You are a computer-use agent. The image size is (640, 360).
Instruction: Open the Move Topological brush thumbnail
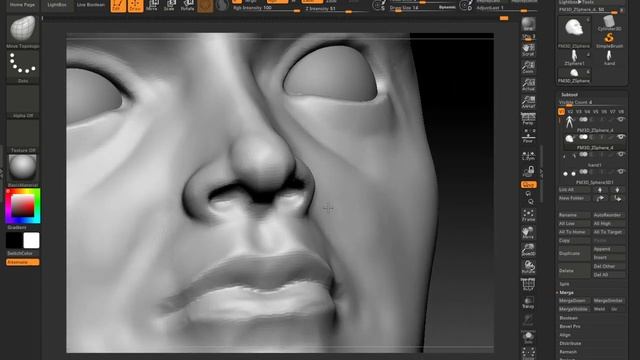click(x=23, y=31)
